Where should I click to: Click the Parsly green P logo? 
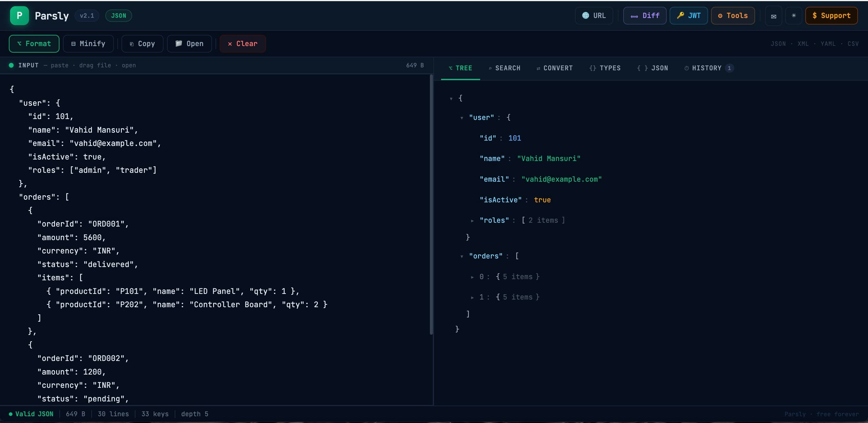tap(19, 15)
